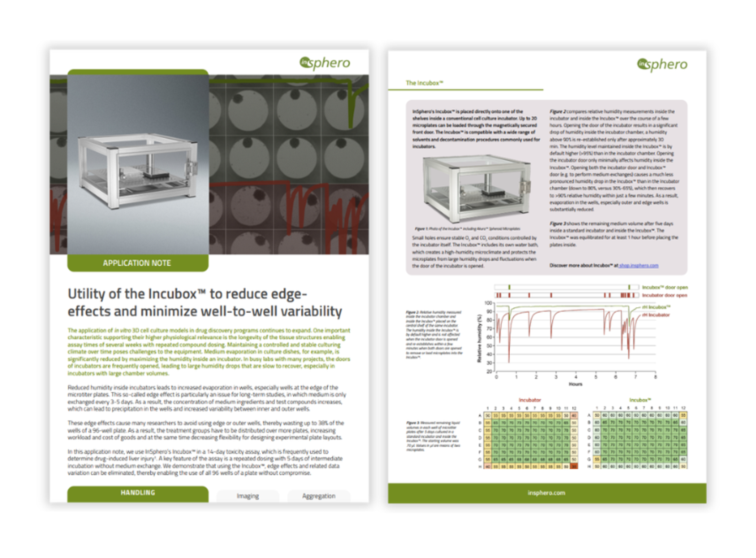Click the Figure 3 caption text
The height and width of the screenshot is (558, 756).
433,436
